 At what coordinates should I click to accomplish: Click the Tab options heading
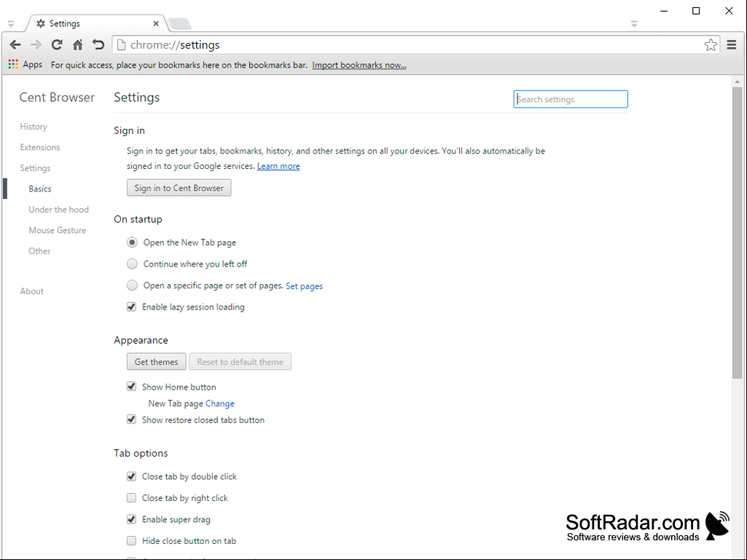coord(141,453)
